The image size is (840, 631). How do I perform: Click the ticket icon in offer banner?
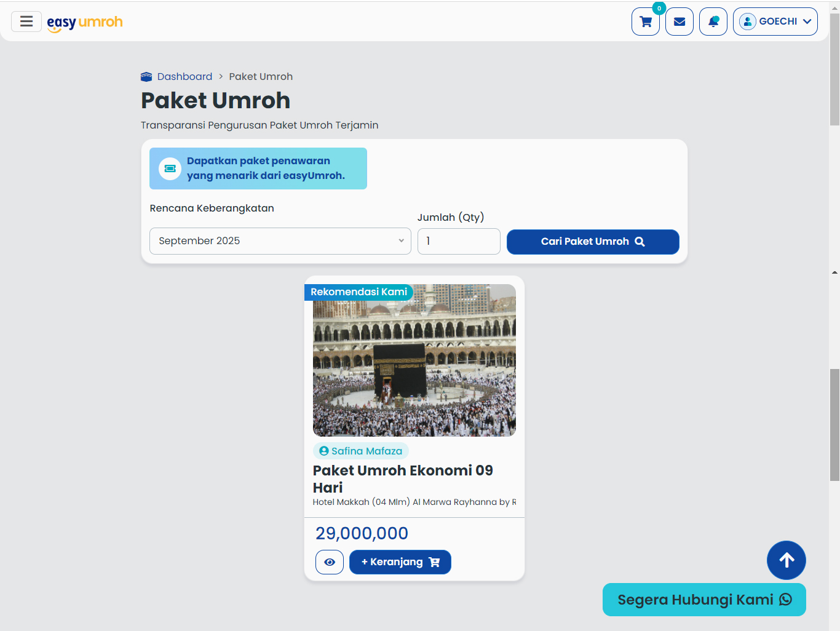[x=170, y=169]
